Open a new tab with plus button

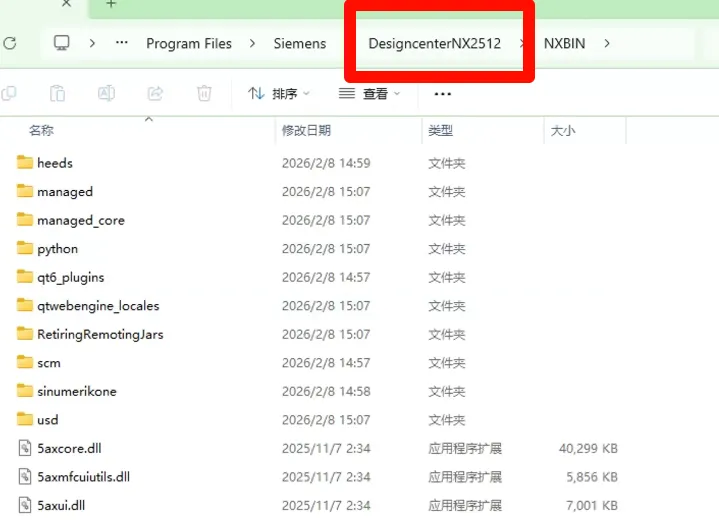point(111,4)
